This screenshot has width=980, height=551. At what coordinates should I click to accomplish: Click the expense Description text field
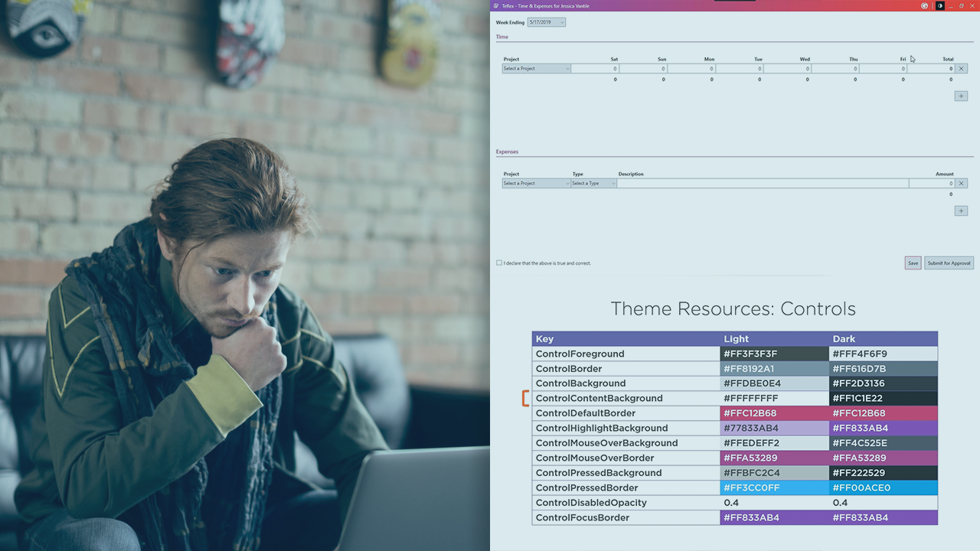763,184
